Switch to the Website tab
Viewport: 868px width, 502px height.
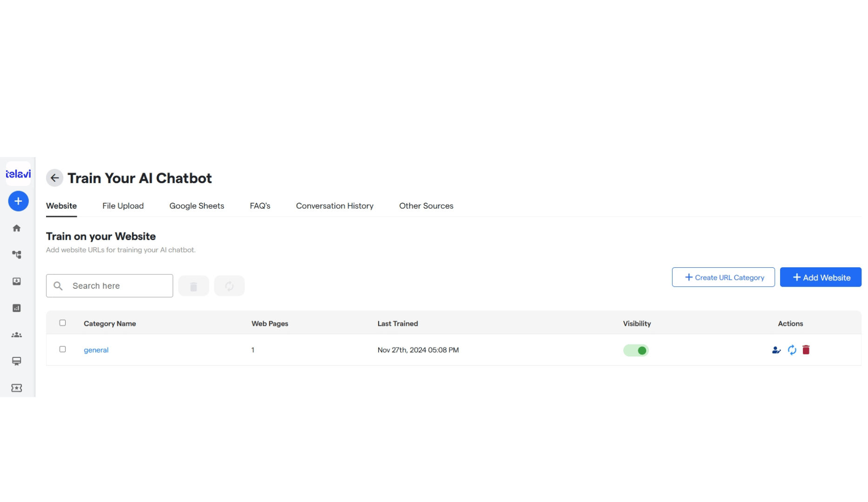[61, 206]
